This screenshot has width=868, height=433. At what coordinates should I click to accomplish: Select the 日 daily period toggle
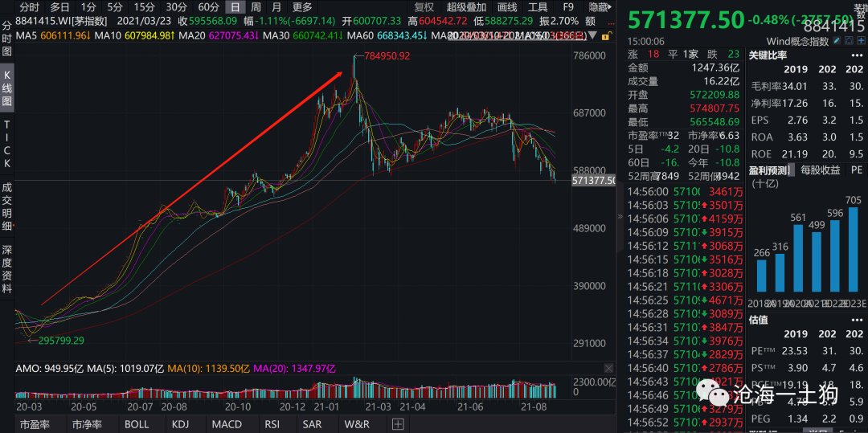tap(235, 7)
